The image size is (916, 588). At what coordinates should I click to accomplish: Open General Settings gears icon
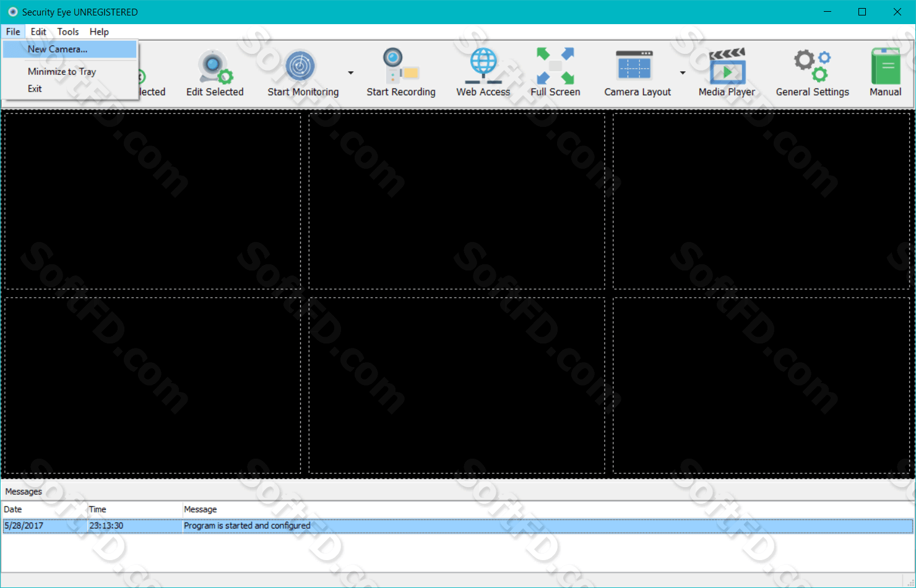click(812, 66)
